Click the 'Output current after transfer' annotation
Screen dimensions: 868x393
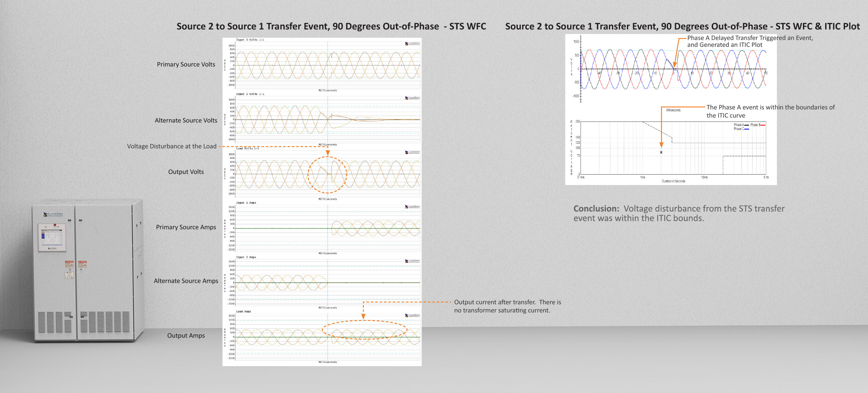click(507, 306)
